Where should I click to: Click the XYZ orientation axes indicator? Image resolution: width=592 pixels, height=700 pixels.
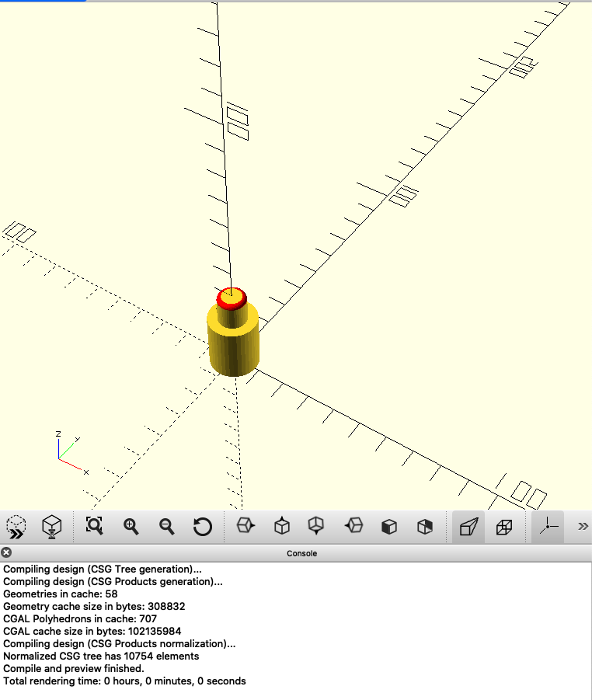coord(71,452)
